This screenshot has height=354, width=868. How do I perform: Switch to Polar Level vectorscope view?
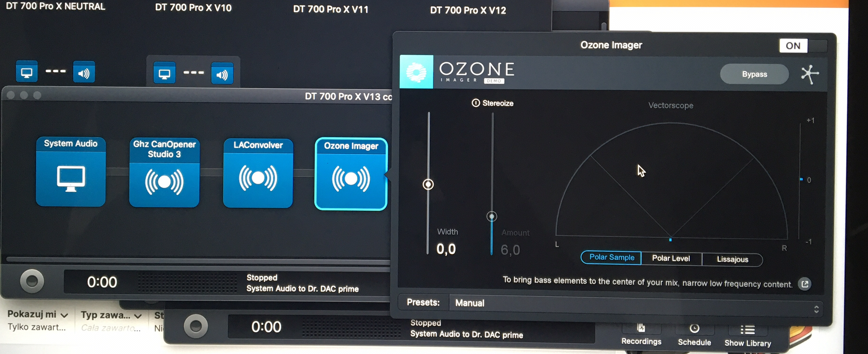pos(671,259)
